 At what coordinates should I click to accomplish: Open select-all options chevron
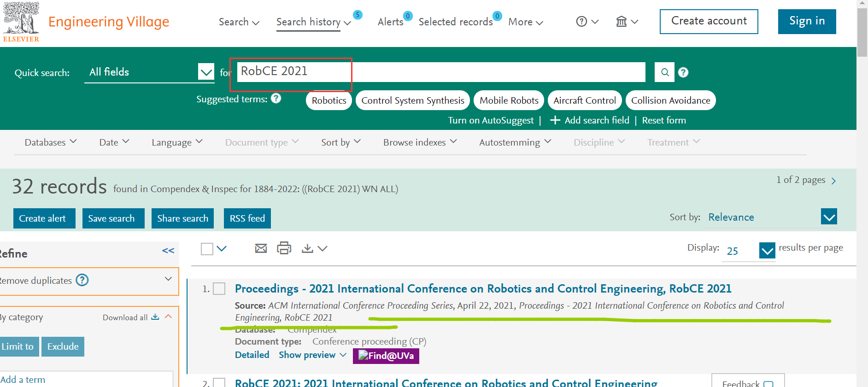pyautogui.click(x=222, y=249)
